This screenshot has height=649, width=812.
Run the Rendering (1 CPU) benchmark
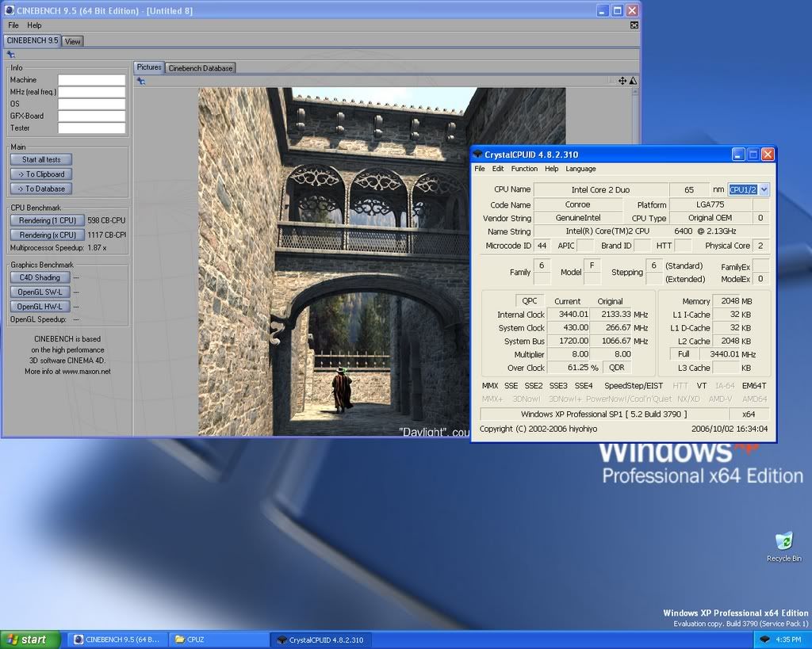click(47, 220)
